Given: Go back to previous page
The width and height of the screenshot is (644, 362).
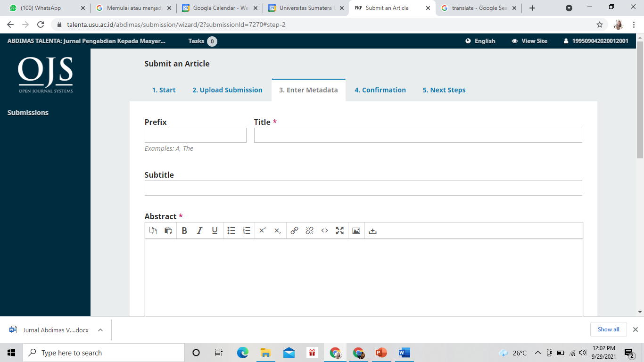Looking at the screenshot, I should pos(10,25).
